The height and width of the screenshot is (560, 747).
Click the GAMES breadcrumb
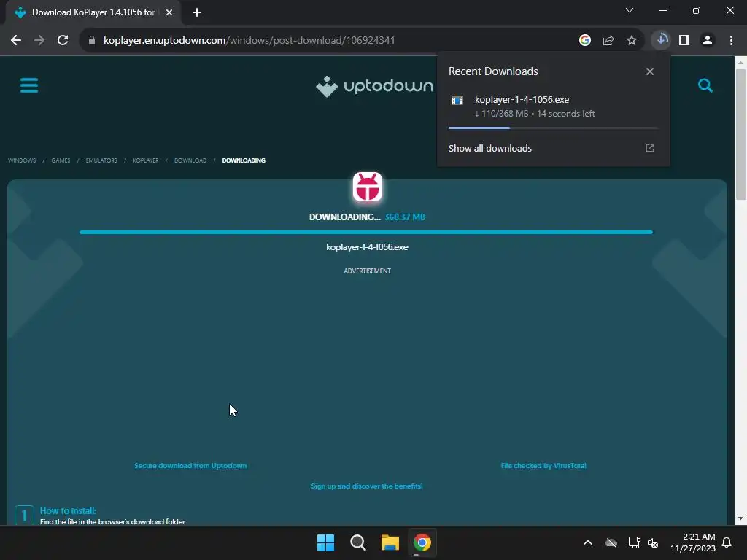click(x=61, y=160)
